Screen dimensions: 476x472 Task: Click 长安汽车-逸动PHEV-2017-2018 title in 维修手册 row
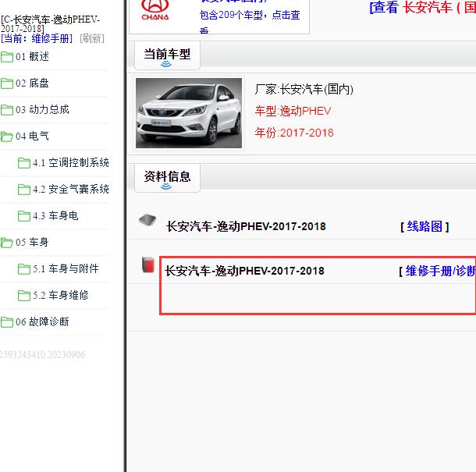244,271
